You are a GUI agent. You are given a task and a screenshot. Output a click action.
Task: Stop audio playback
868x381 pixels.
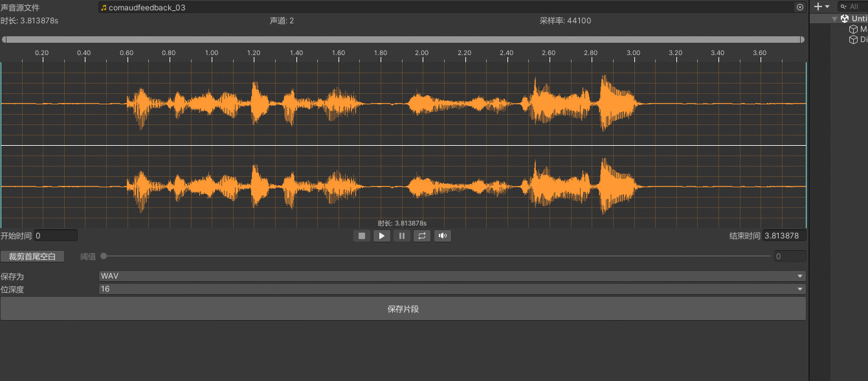tap(362, 236)
